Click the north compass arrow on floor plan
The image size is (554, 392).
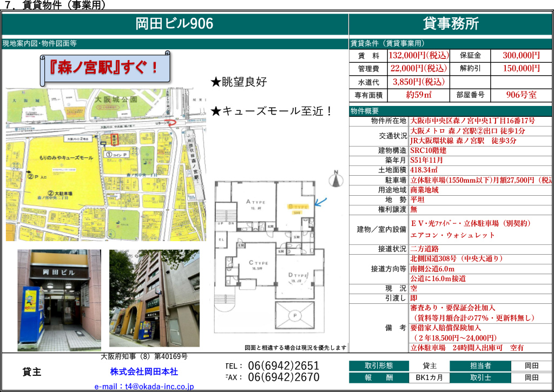click(335, 177)
